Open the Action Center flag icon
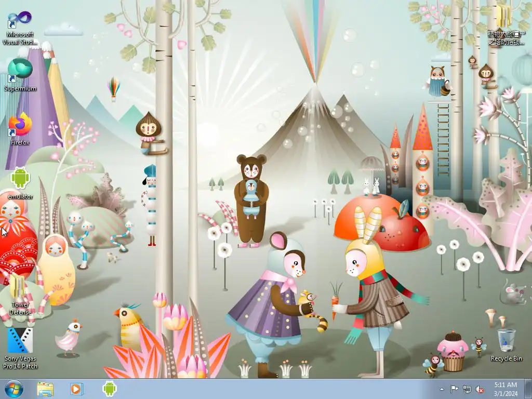This screenshot has width=532, height=399. pos(454,389)
